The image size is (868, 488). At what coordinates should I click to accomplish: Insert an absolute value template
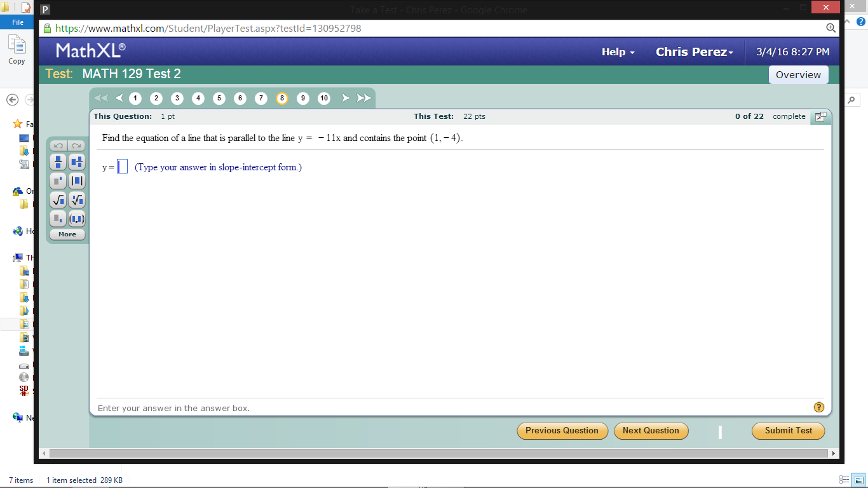click(76, 180)
